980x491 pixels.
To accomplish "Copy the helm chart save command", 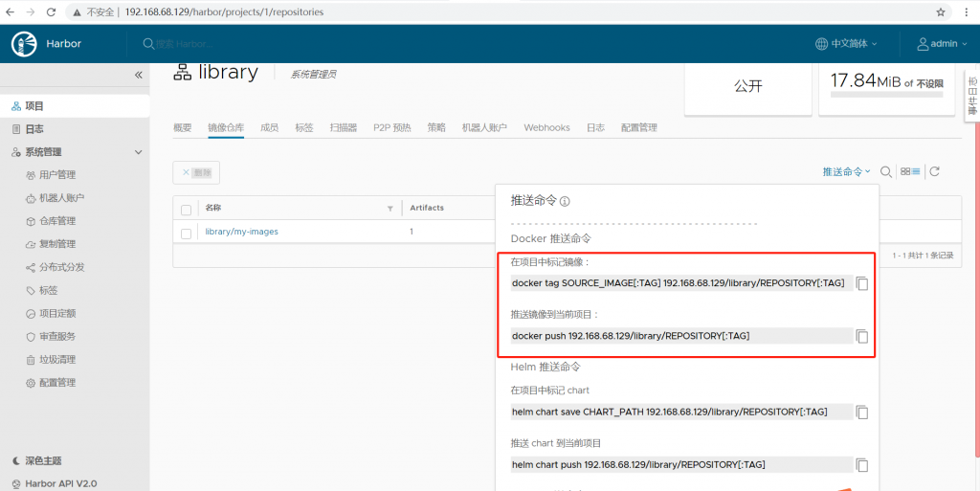I will (x=862, y=413).
